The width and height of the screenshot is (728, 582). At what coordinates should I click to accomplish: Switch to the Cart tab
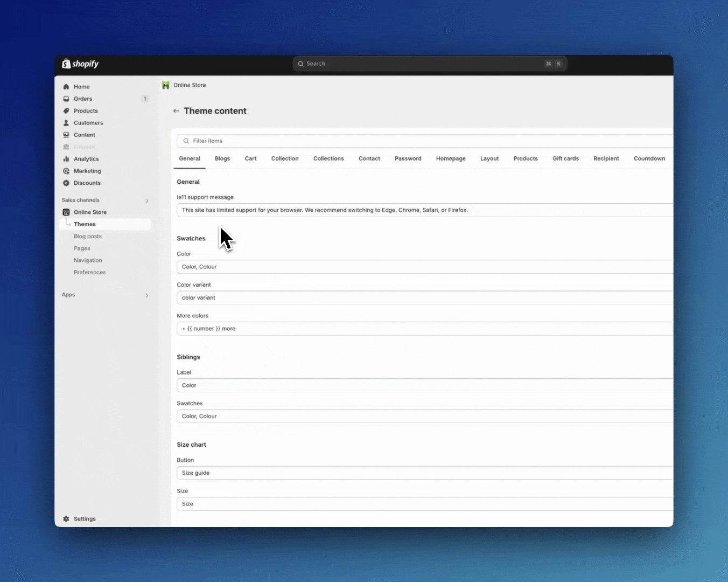pos(250,158)
